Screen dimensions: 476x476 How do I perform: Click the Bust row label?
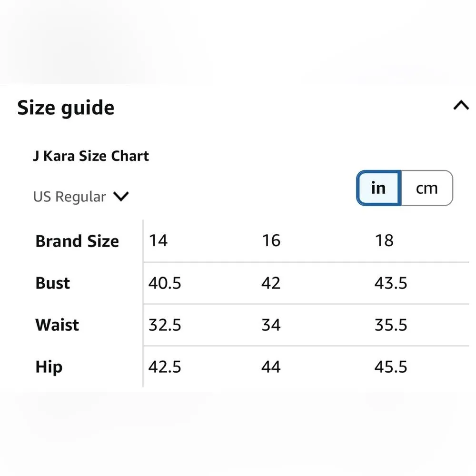(53, 283)
